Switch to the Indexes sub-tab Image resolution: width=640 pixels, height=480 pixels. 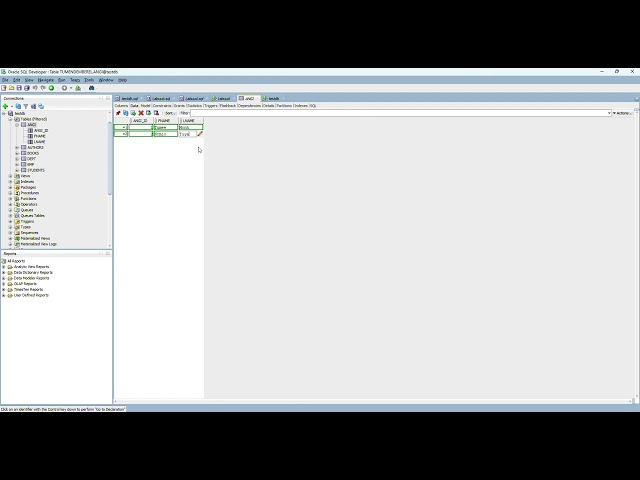point(301,106)
